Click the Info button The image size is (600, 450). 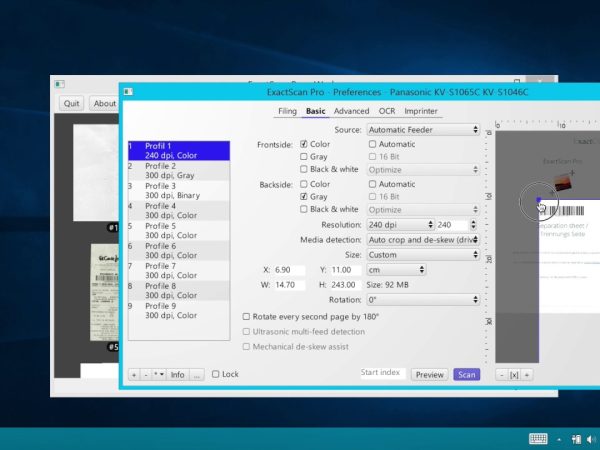point(177,375)
